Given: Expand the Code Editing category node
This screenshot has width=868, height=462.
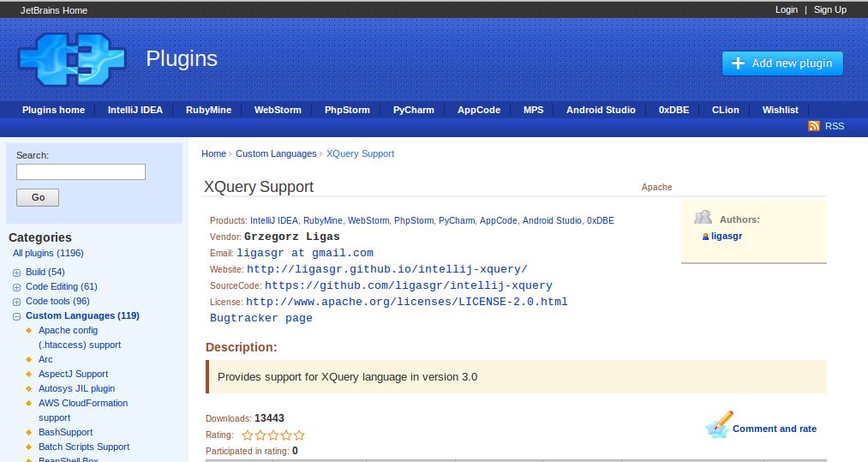Looking at the screenshot, I should (16, 287).
